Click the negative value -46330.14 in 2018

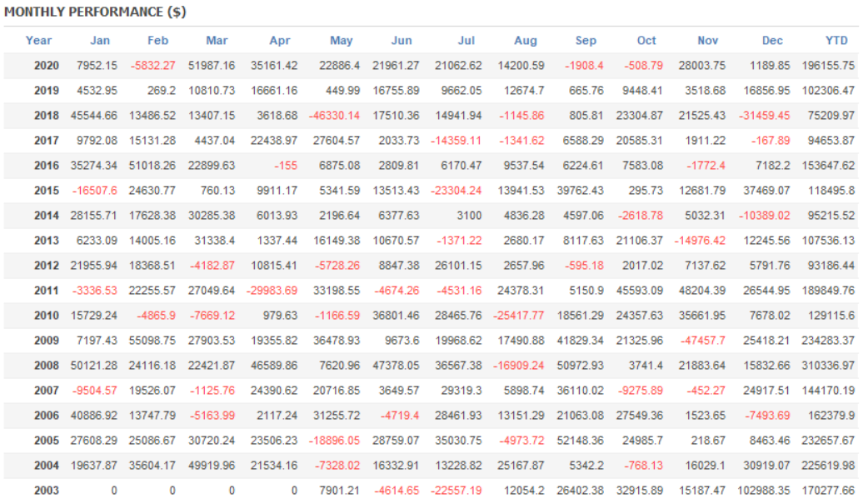click(x=332, y=116)
